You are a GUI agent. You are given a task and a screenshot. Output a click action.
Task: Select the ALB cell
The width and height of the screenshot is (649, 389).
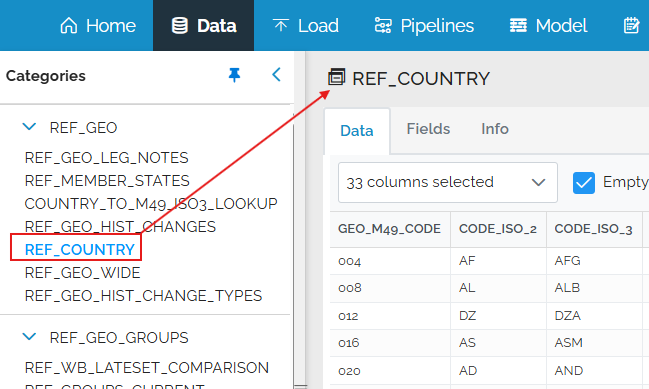(594, 288)
